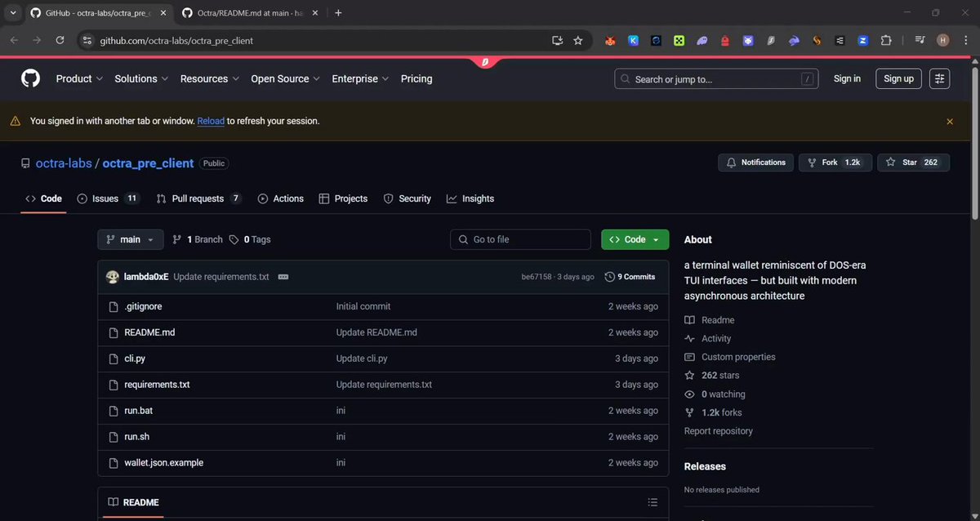Open GitHub appearance settings sliders icon
The height and width of the screenshot is (521, 980).
pyautogui.click(x=940, y=78)
